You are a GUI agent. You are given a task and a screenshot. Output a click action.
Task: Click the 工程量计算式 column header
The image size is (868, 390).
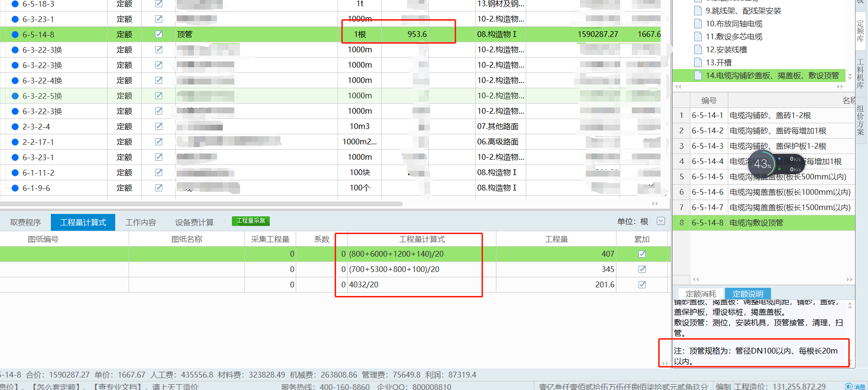click(x=422, y=239)
